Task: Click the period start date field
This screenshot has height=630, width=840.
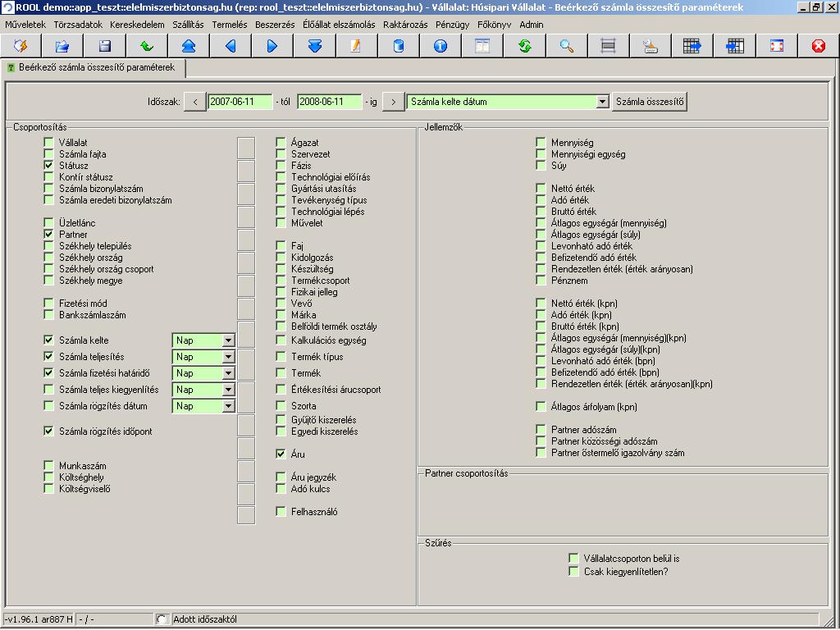Action: click(x=240, y=102)
